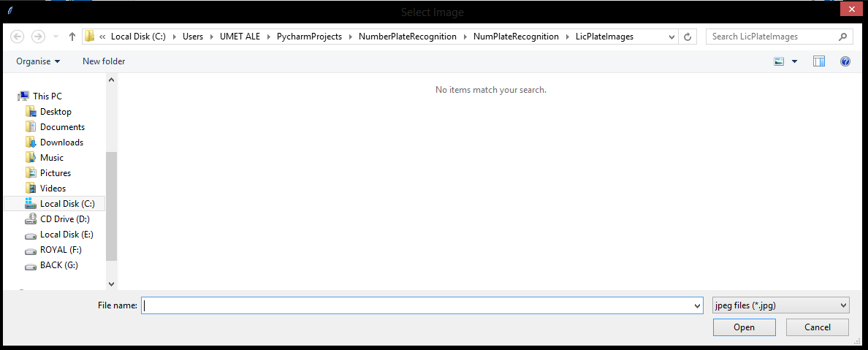Screen dimensions: 868x350
Task: Select NumPlateRecognition breadcrumb segment
Action: click(516, 37)
